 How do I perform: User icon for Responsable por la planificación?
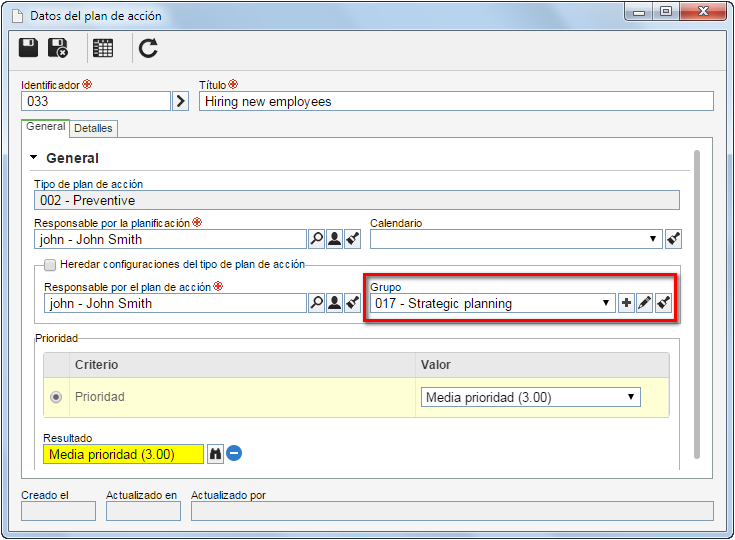tap(334, 239)
